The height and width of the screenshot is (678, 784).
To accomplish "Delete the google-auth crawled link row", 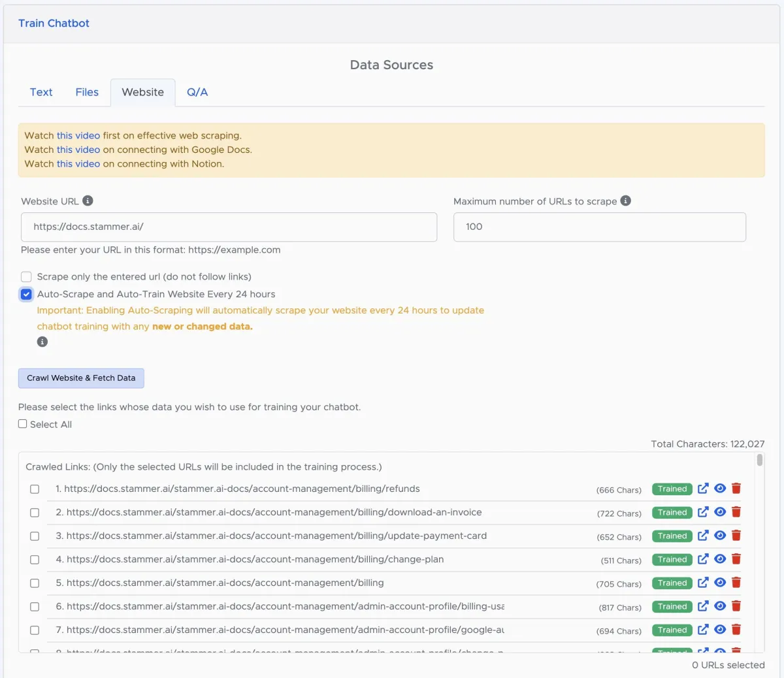I will (x=736, y=630).
